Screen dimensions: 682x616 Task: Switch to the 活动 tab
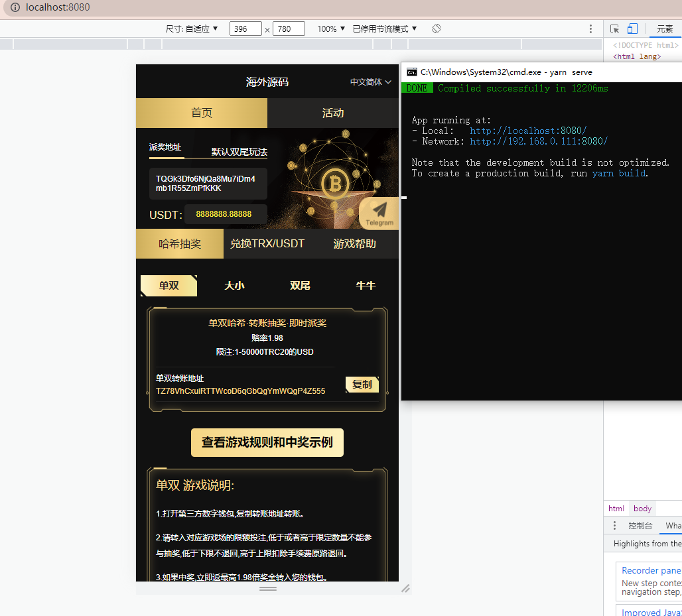point(333,113)
